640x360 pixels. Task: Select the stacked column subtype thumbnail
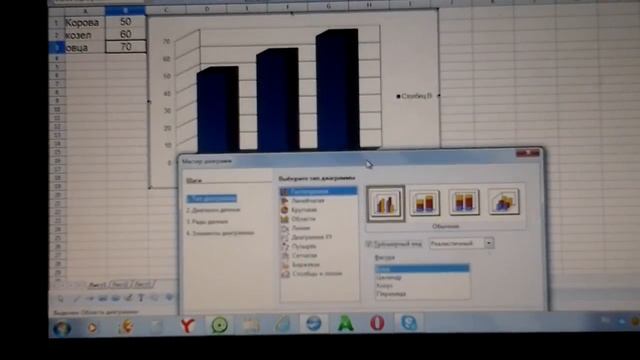pos(424,202)
